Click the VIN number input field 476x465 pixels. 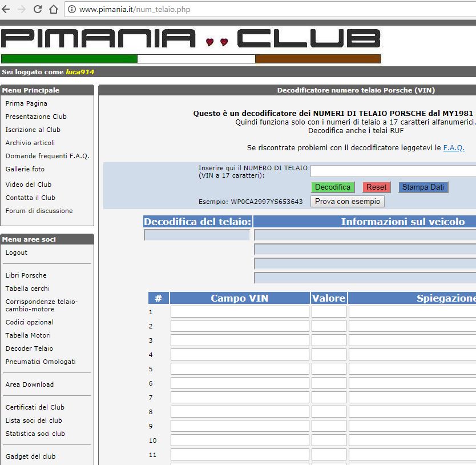coord(393,171)
